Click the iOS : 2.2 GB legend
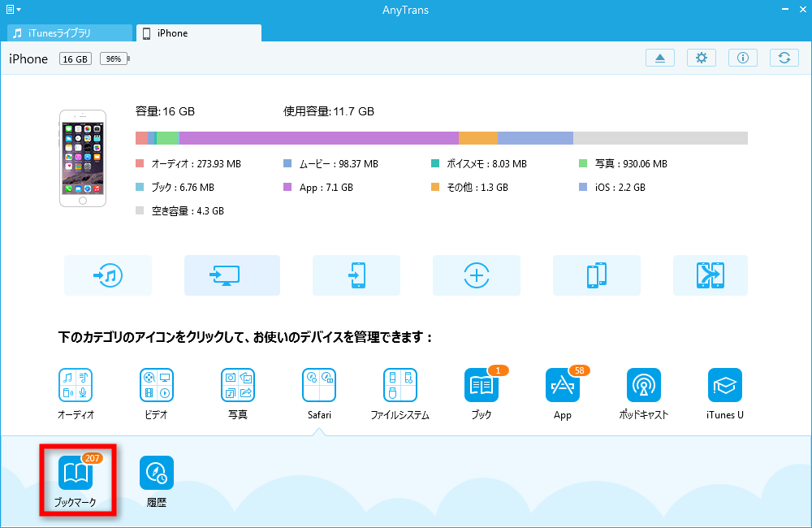The image size is (812, 528). pyautogui.click(x=612, y=187)
